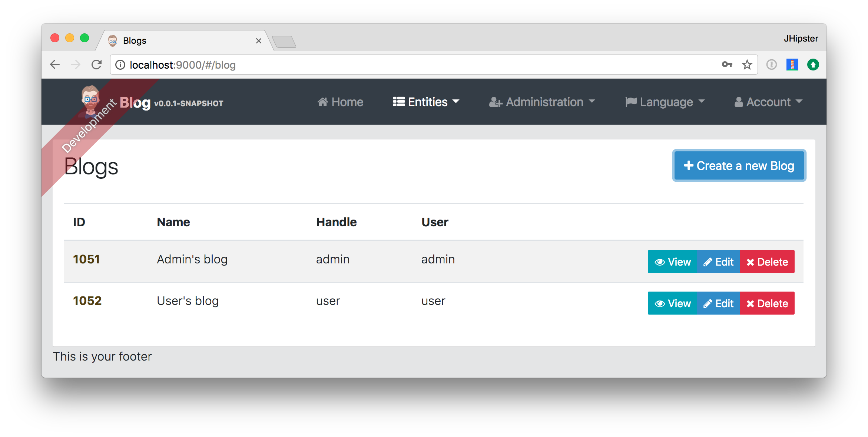
Task: Click Create a new Blog button
Action: point(739,165)
